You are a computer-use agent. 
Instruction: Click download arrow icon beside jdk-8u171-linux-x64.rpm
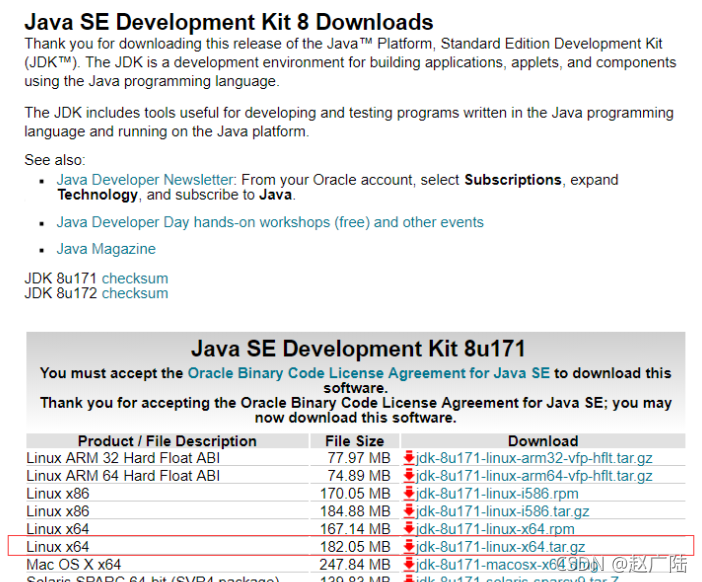point(409,529)
